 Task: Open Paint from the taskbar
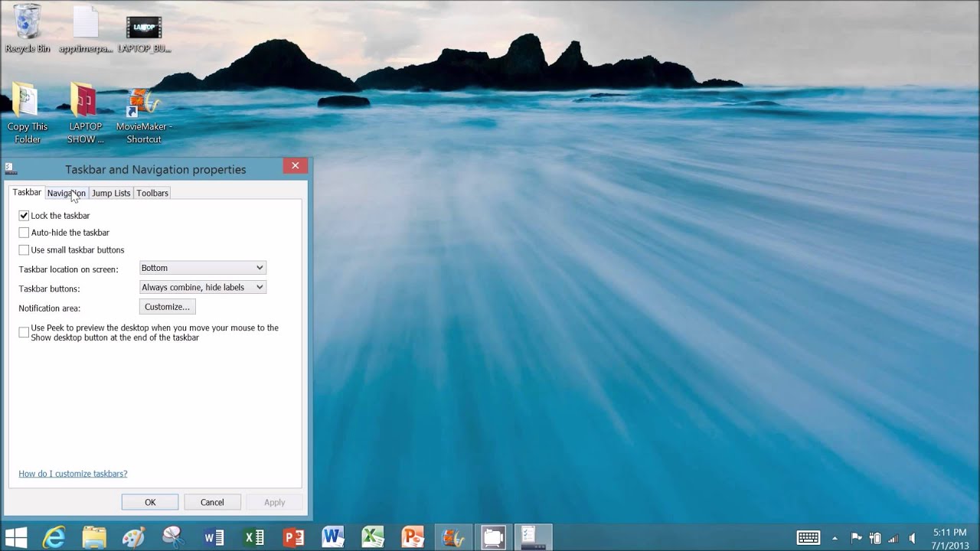tap(134, 537)
